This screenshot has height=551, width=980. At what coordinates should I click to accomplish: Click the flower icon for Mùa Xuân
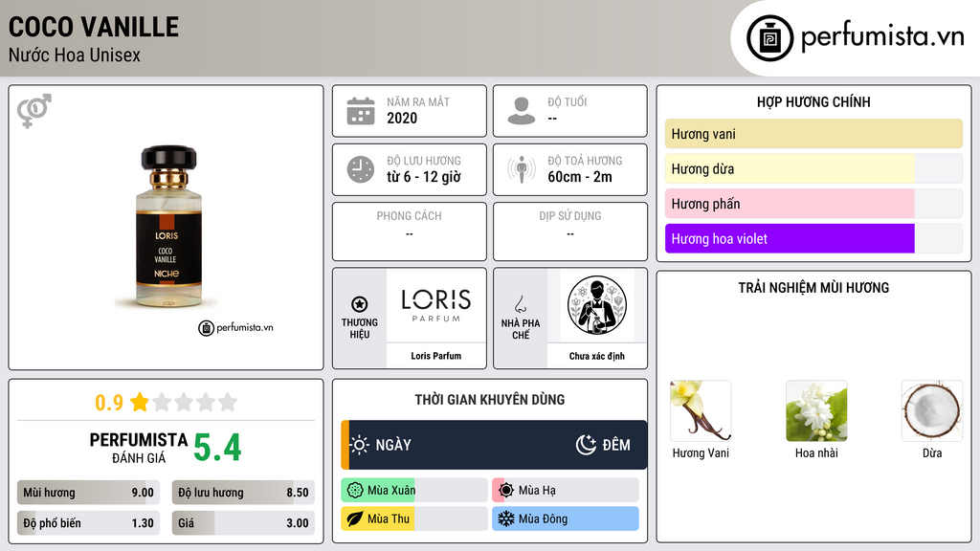pos(355,491)
